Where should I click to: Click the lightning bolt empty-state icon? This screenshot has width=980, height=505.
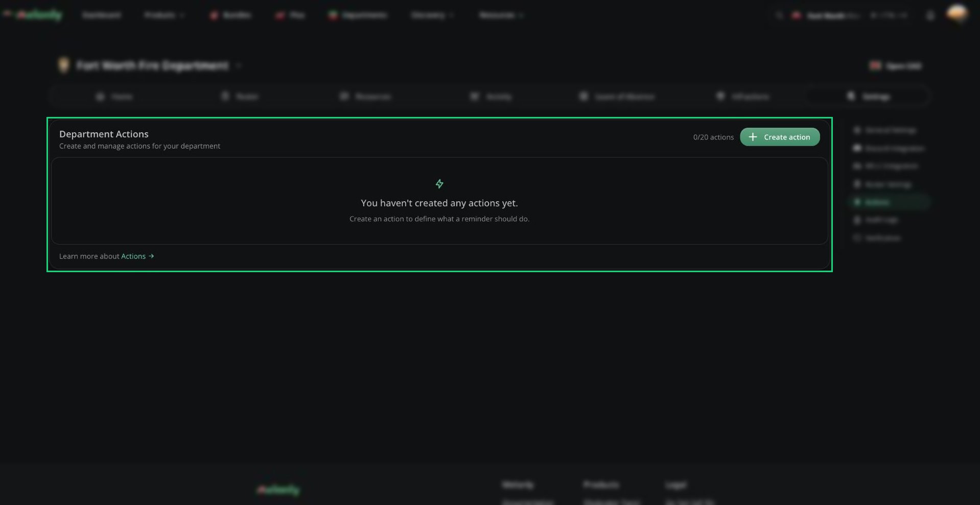439,184
